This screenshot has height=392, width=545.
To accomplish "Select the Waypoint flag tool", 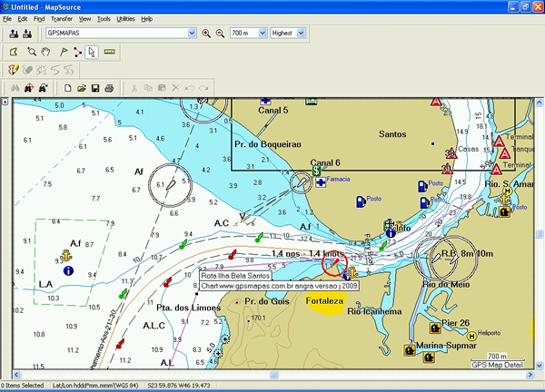I will [x=61, y=52].
